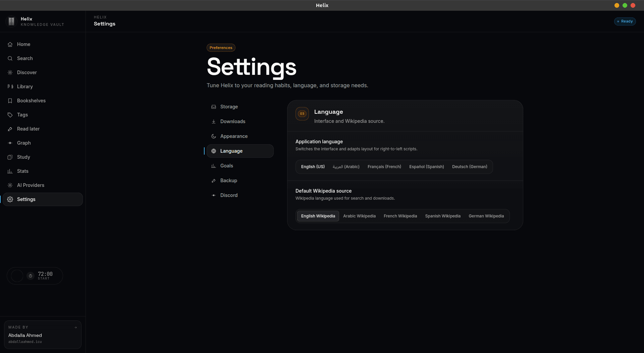Click the 'Wikipedia language used for search and downloads.' text
Screen dimensions: 644x353
(x=345, y=198)
